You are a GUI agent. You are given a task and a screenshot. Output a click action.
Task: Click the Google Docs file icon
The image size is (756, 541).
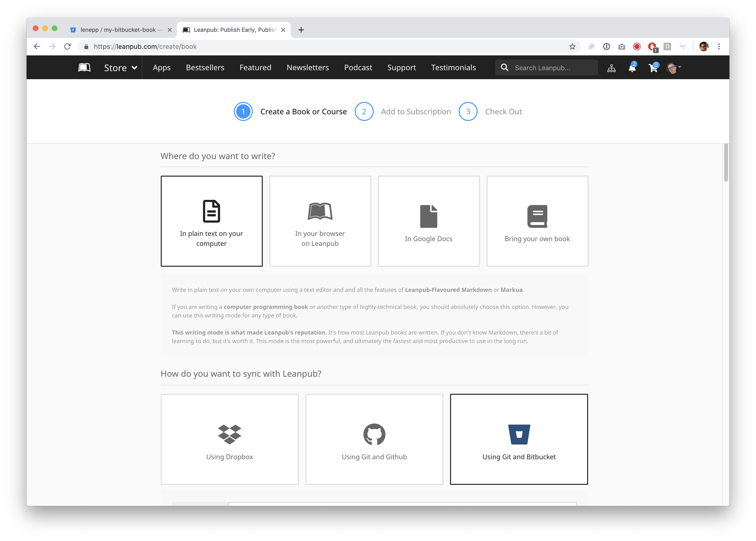pos(429,216)
